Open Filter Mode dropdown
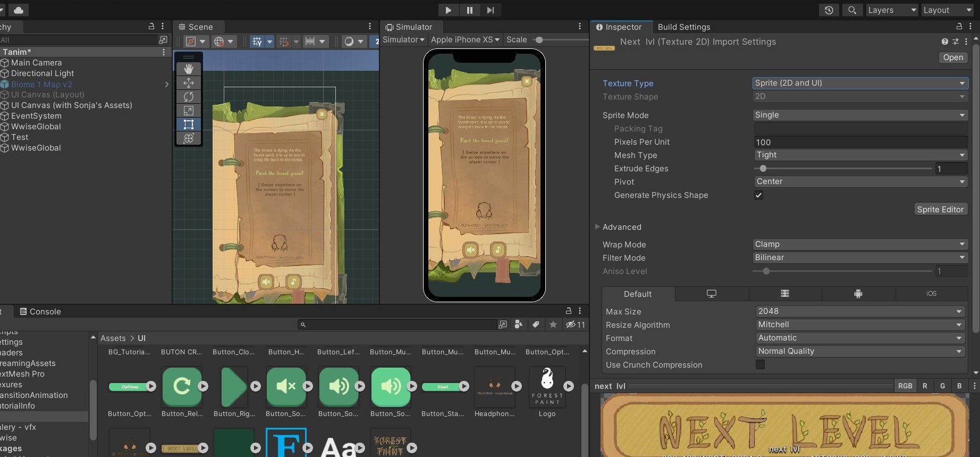The image size is (980, 457). [860, 257]
